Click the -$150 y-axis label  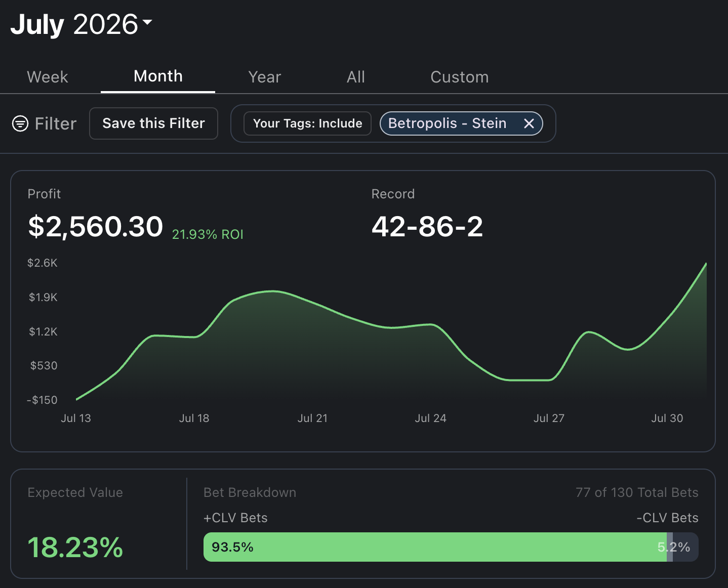click(42, 400)
